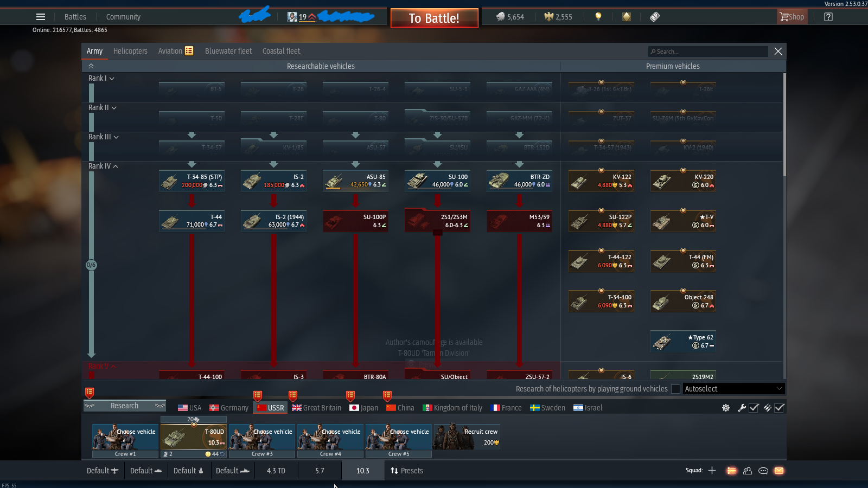The image size is (868, 488).
Task: Open the mail envelope icon
Action: click(779, 471)
